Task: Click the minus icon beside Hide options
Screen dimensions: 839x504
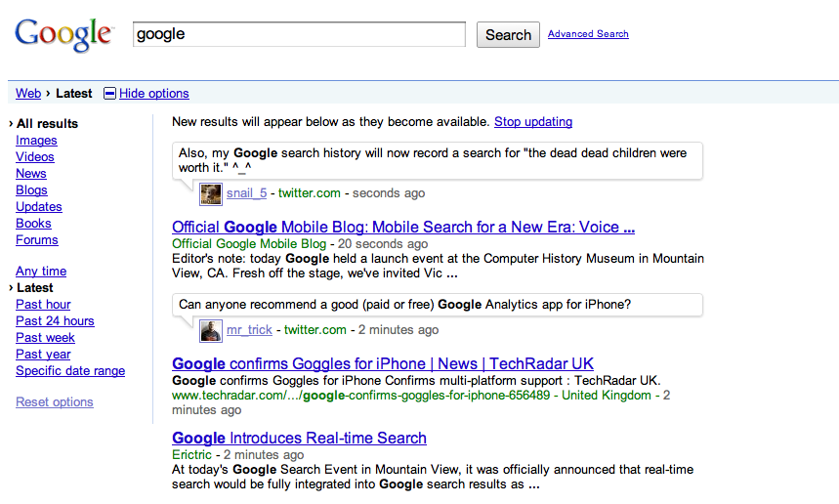Action: pyautogui.click(x=109, y=94)
